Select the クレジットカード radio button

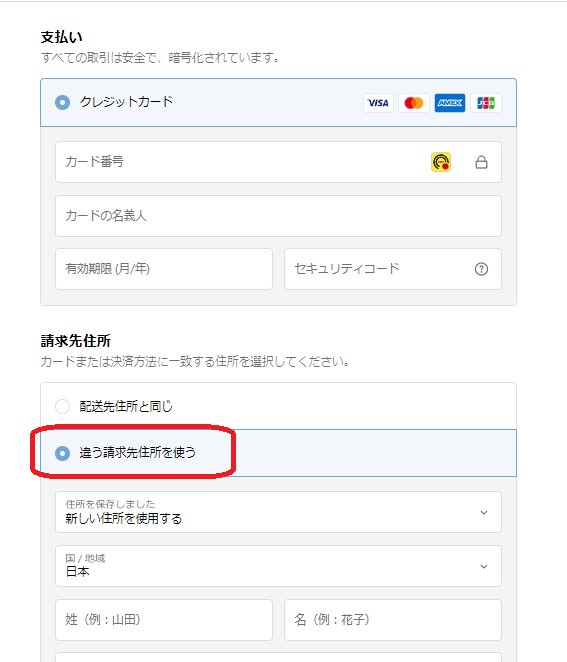(x=62, y=103)
